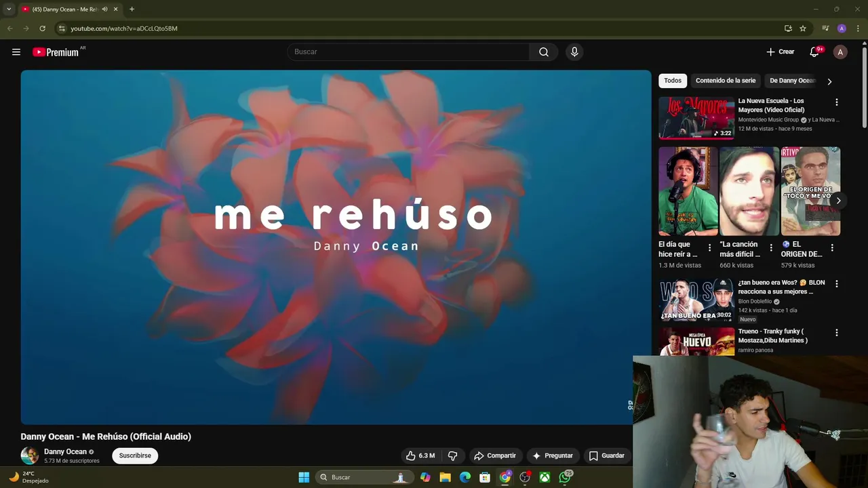Open Copilot from taskbar

pos(425,477)
